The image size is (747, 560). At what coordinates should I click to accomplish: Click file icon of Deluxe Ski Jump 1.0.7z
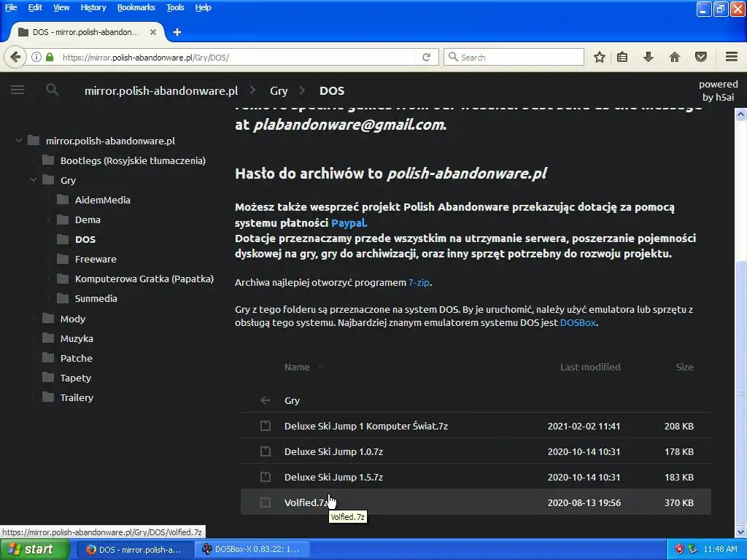(x=266, y=451)
